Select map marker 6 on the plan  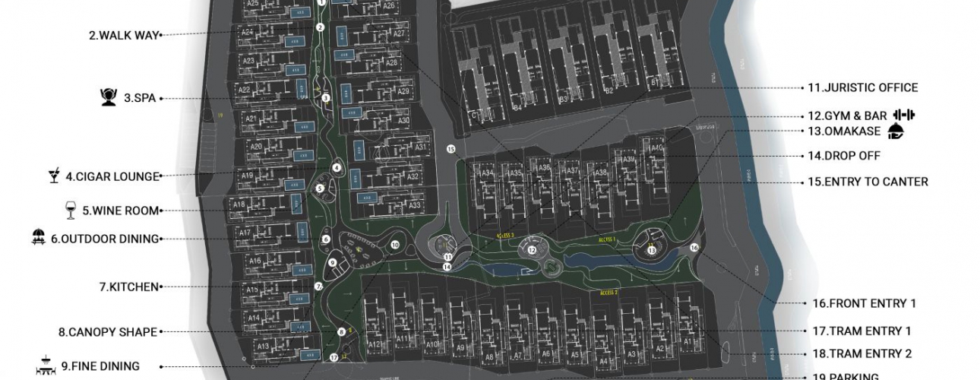point(325,239)
